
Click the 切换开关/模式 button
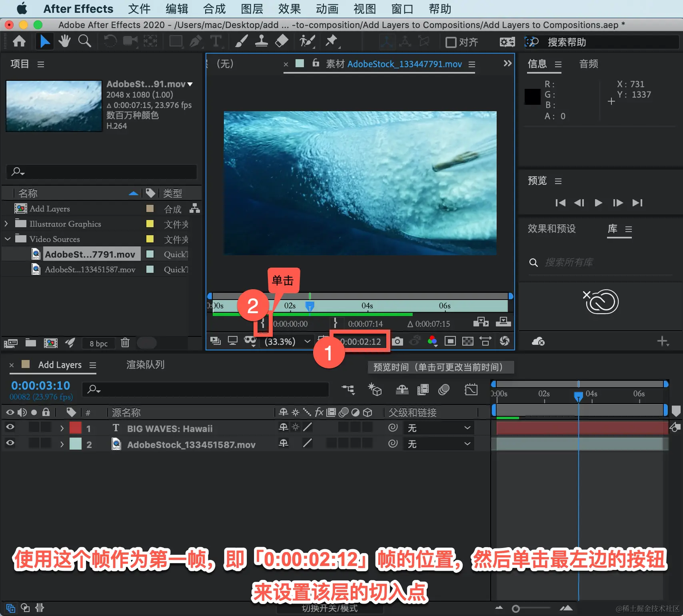point(330,608)
